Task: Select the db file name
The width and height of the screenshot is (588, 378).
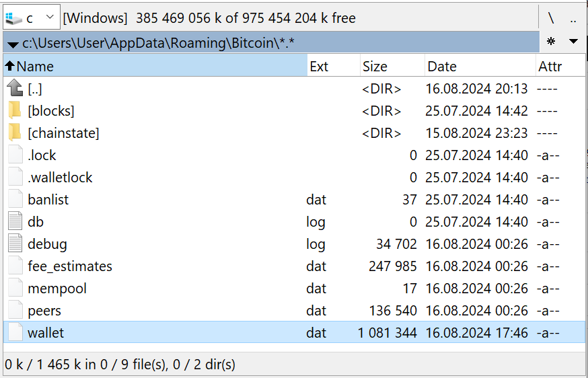Action: pos(36,222)
